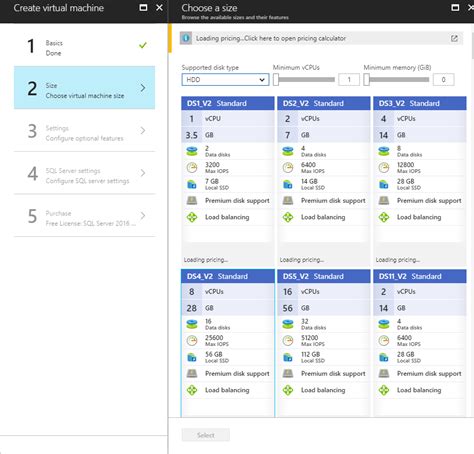Click the DS3_V2 Max IOPS gauge icon
The width and height of the screenshot is (474, 454).
click(x=384, y=168)
